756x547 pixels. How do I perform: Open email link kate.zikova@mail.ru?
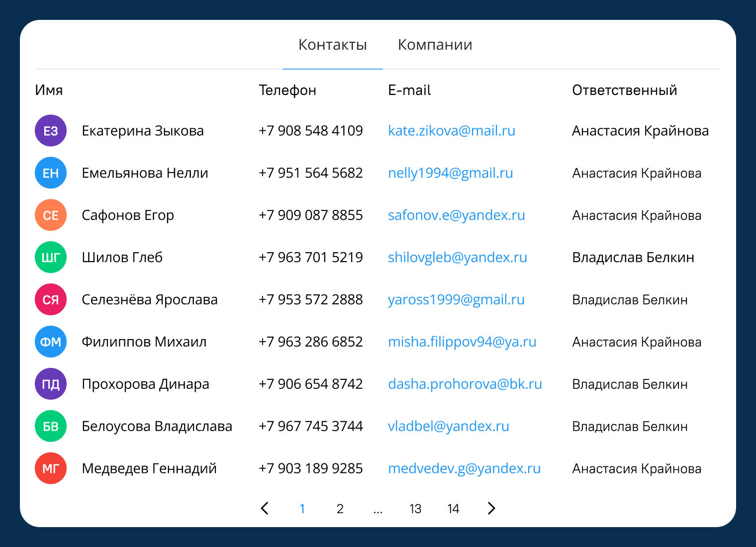(x=451, y=131)
